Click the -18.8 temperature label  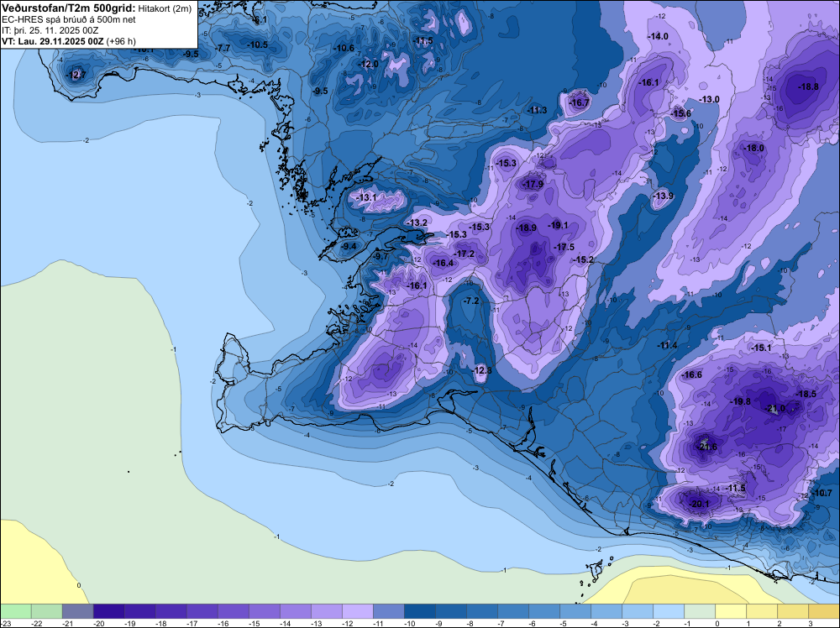(808, 86)
